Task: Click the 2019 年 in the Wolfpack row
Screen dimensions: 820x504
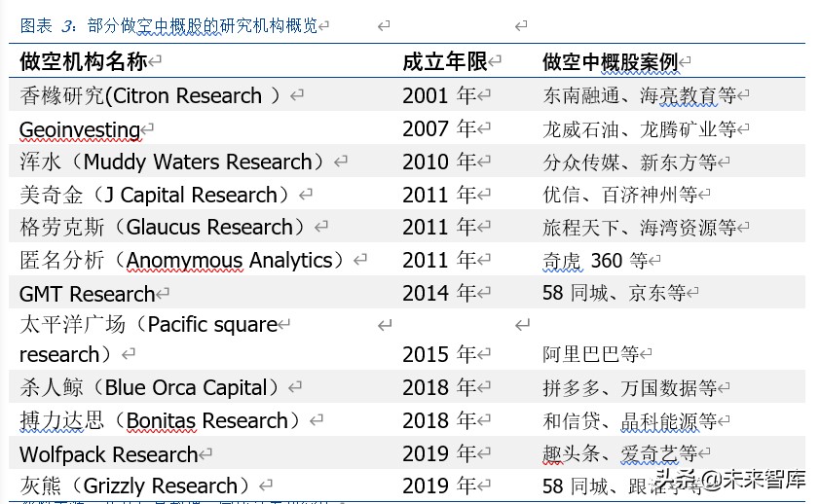Action: [439, 453]
